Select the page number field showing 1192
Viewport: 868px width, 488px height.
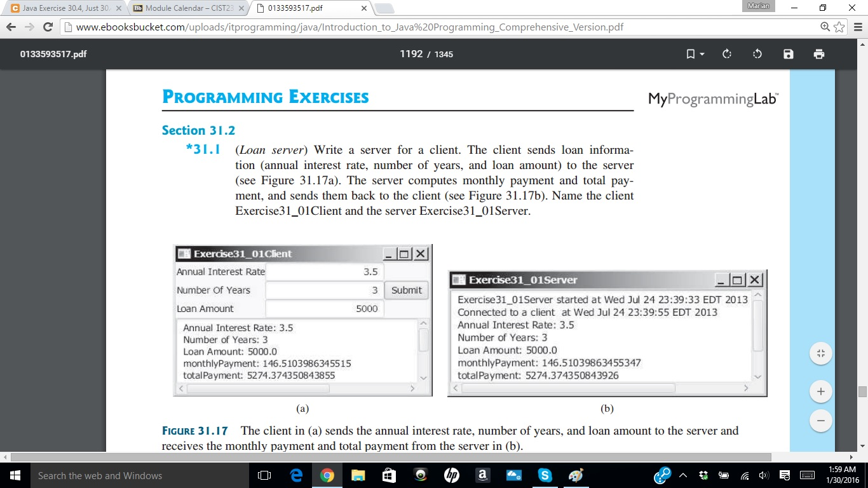[x=410, y=54]
